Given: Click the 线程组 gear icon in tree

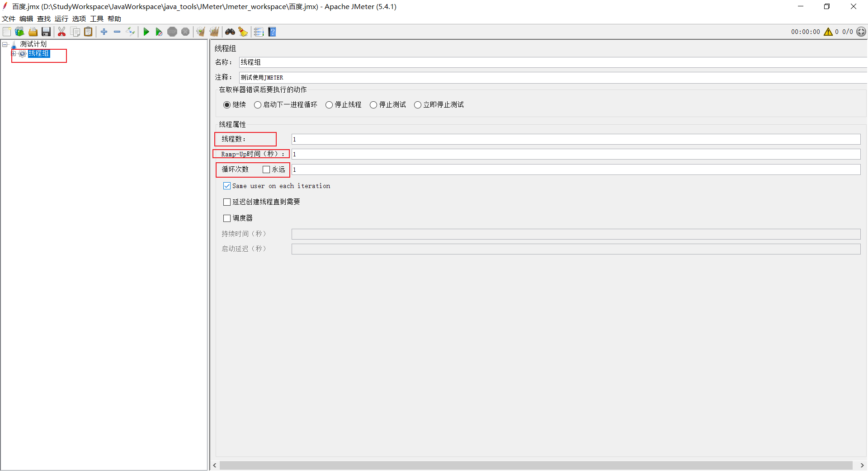Looking at the screenshot, I should (x=22, y=54).
